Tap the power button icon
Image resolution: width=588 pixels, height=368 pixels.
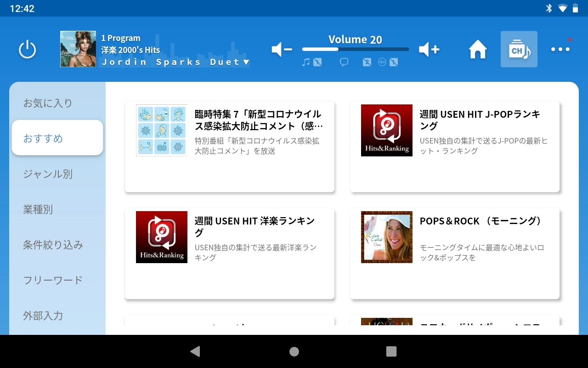tap(28, 49)
